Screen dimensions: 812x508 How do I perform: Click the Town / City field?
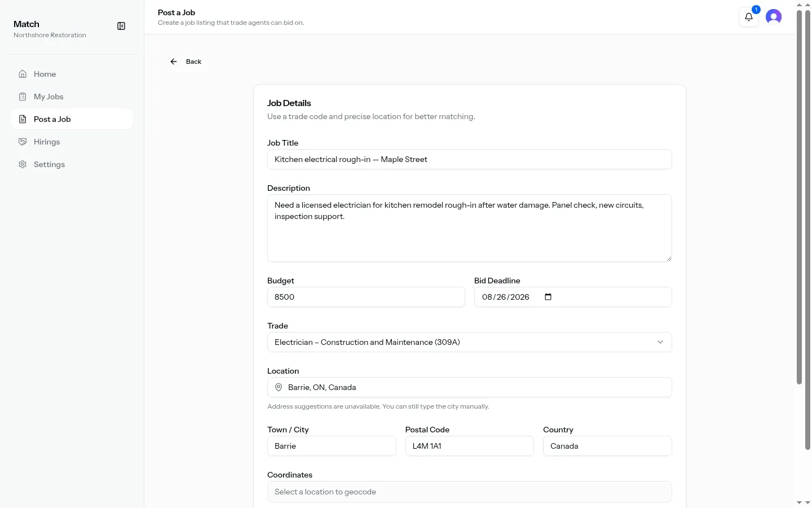click(332, 446)
